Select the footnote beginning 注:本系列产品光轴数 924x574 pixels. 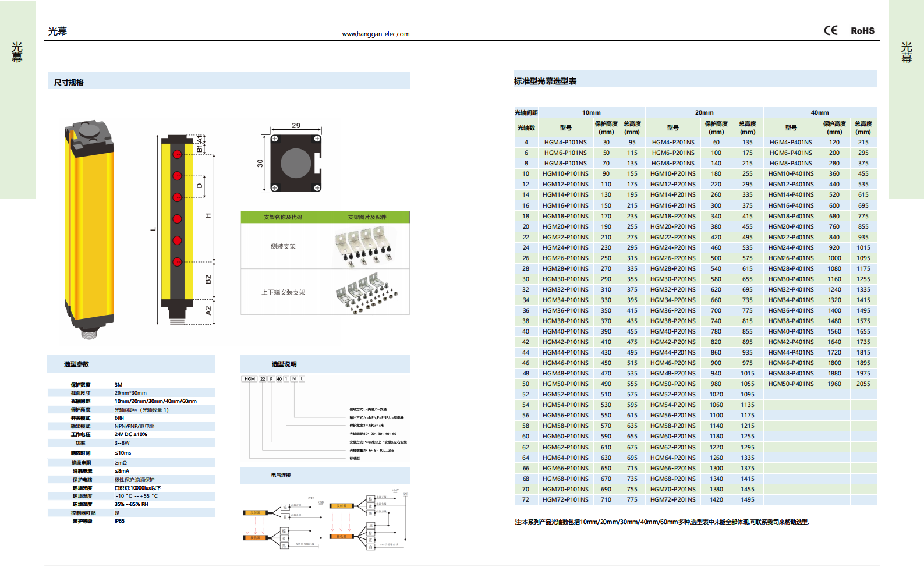[662, 522]
